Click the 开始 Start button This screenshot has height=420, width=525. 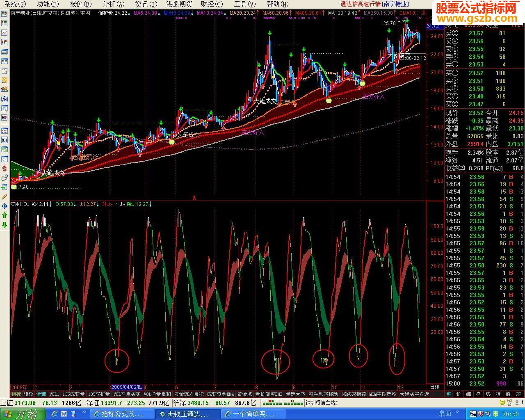tap(23, 414)
